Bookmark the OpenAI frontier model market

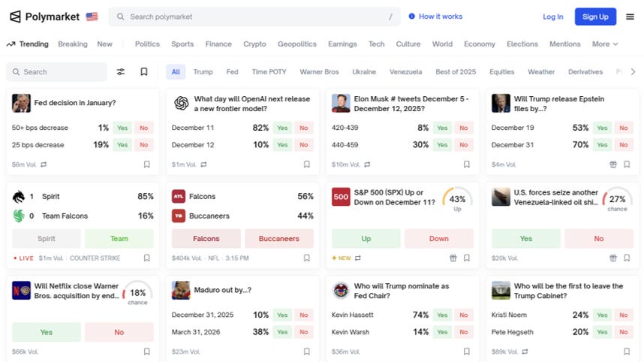coord(306,164)
